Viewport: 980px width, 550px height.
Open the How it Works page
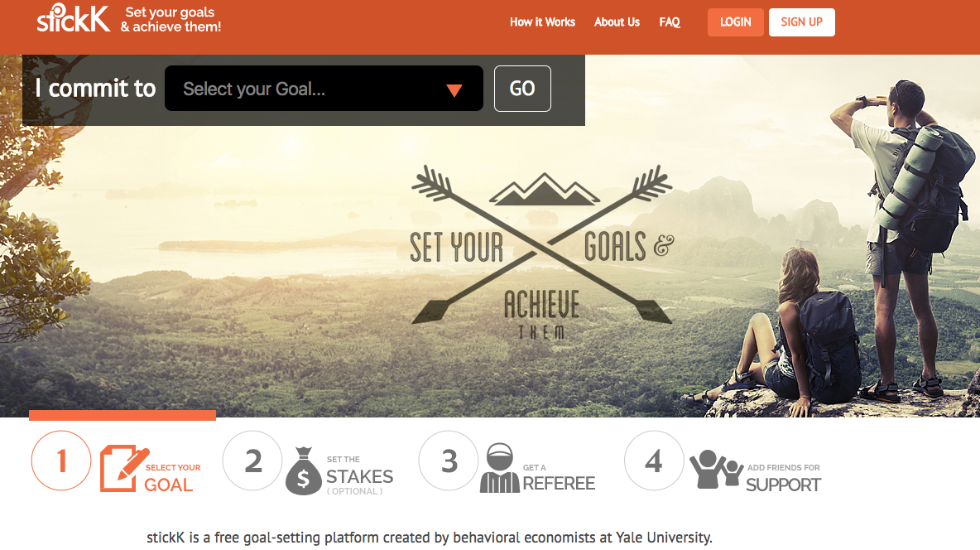click(x=542, y=22)
